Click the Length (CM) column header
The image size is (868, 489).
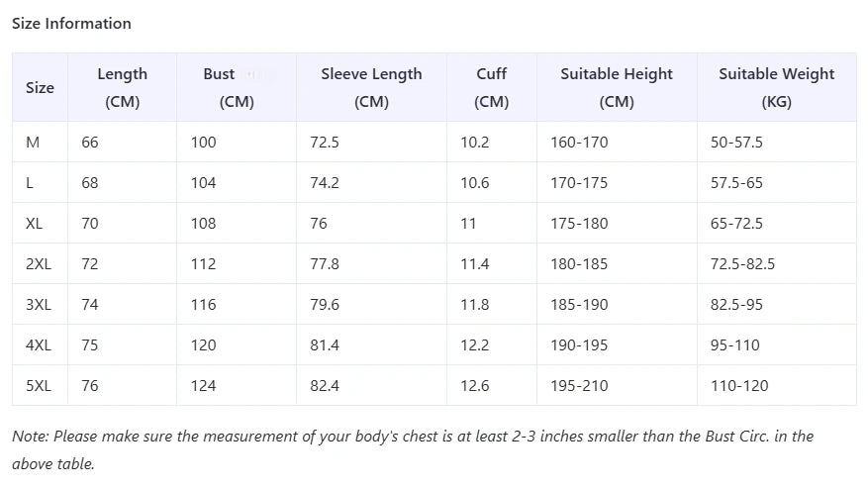123,87
